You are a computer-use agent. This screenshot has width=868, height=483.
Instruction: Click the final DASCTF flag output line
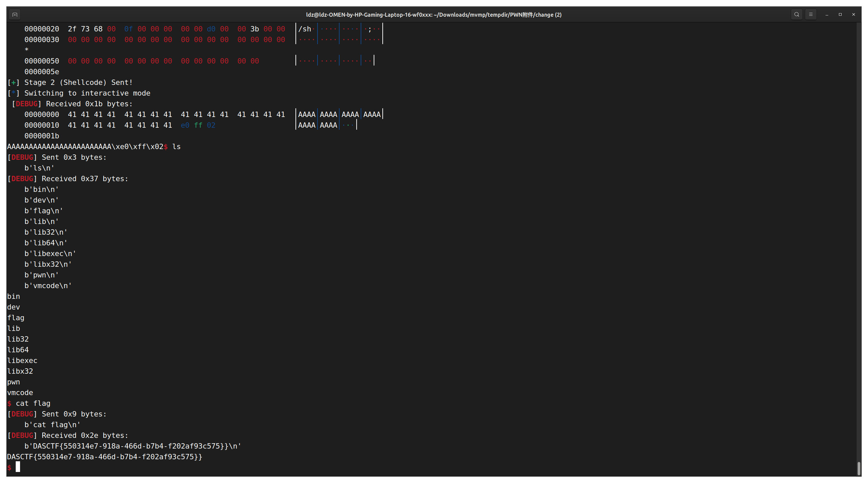click(105, 457)
